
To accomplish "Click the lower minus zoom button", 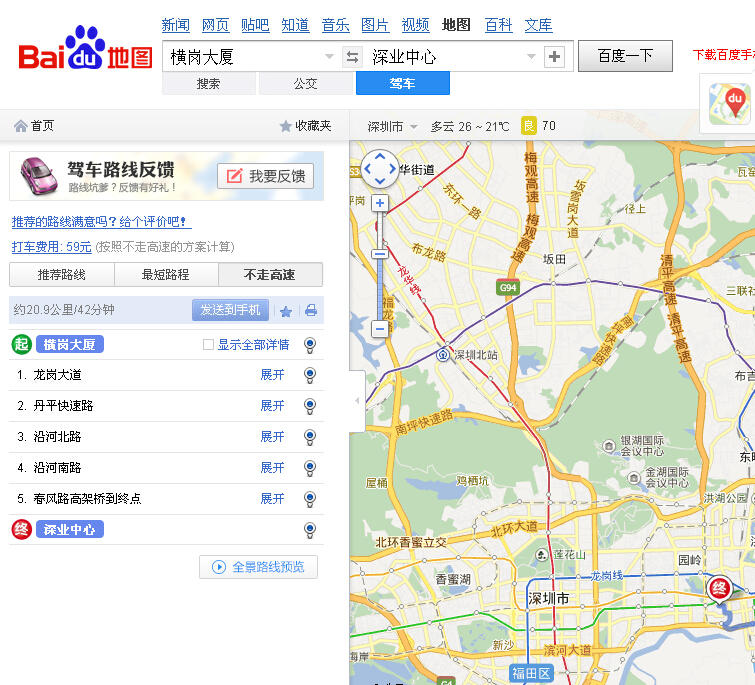I will pos(380,329).
